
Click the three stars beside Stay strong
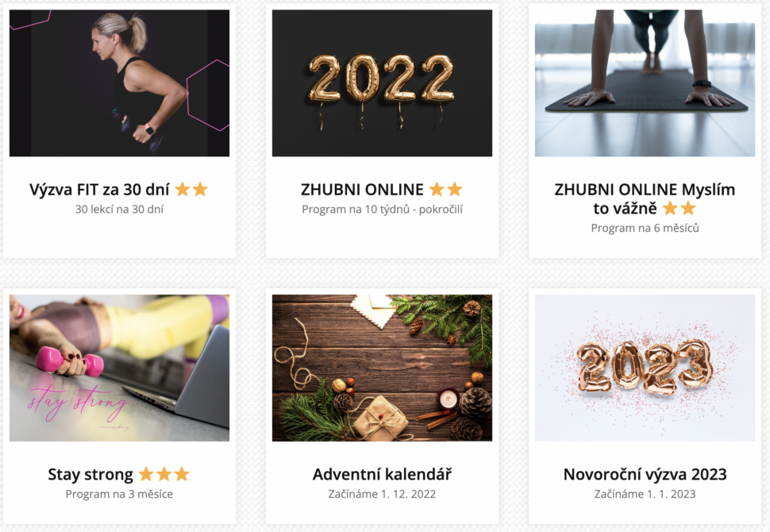(164, 475)
